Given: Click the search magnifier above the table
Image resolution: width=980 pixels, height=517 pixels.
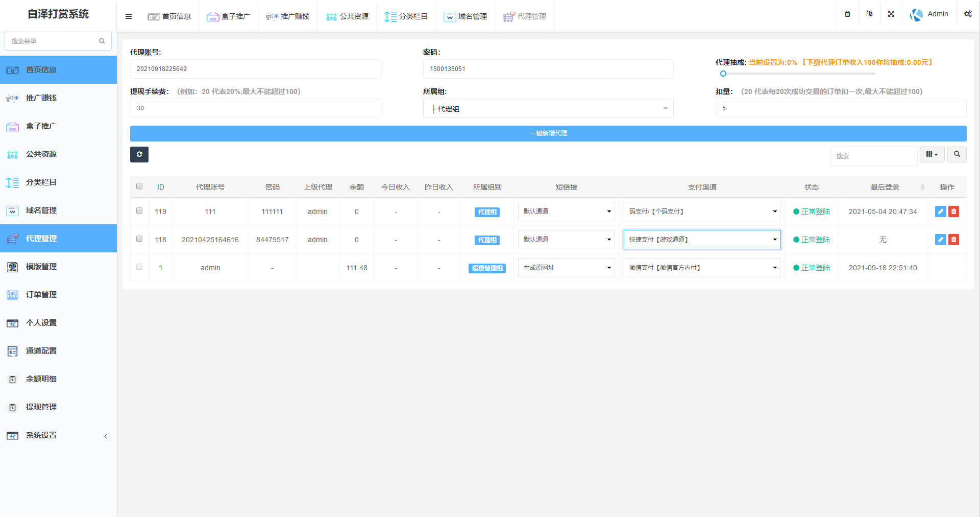Looking at the screenshot, I should 958,154.
